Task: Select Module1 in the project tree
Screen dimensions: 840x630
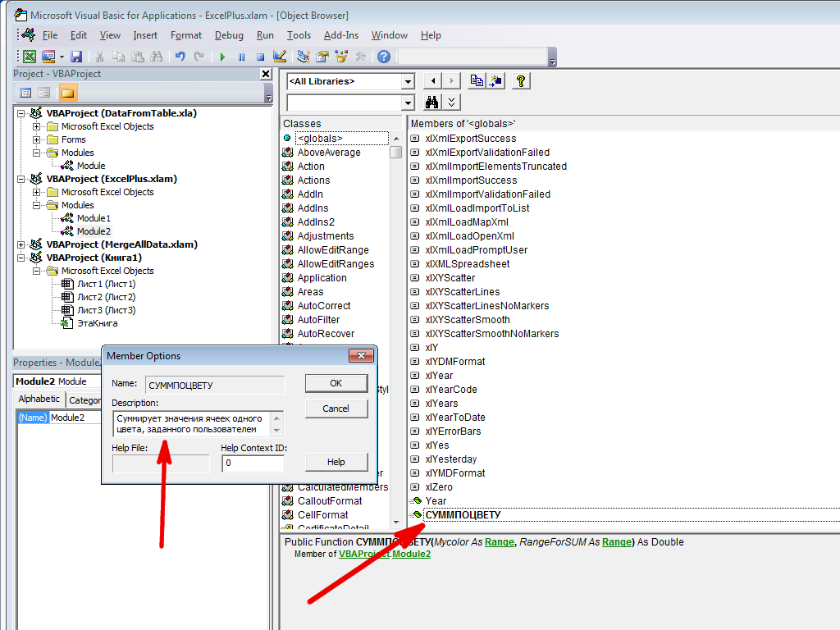Action: (94, 218)
